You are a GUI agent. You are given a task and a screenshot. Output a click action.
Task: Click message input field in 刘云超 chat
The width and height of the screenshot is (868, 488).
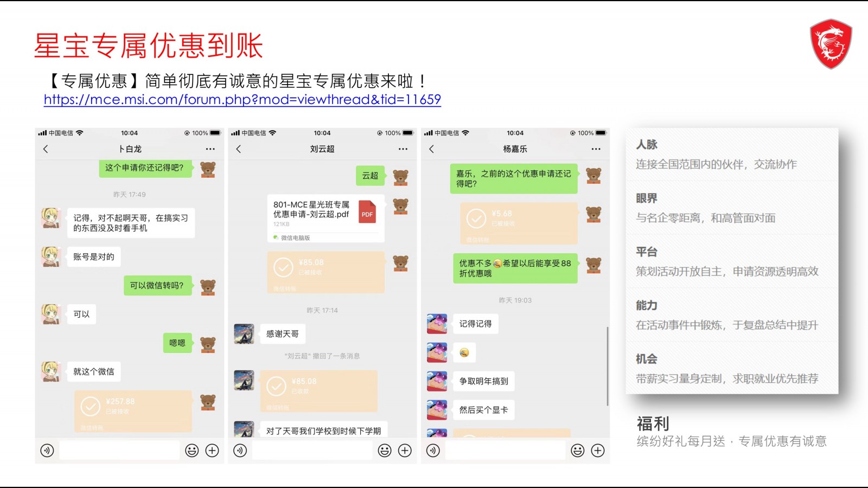click(x=312, y=451)
